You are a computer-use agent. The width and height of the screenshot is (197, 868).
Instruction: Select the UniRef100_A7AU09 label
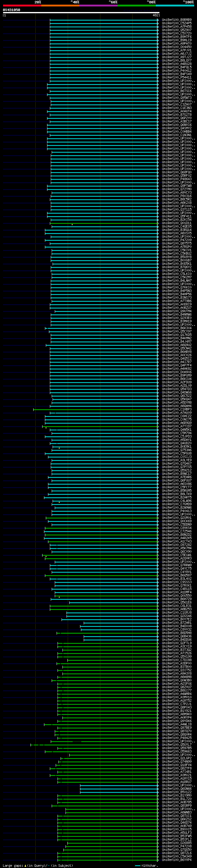pyautogui.click(x=177, y=412)
